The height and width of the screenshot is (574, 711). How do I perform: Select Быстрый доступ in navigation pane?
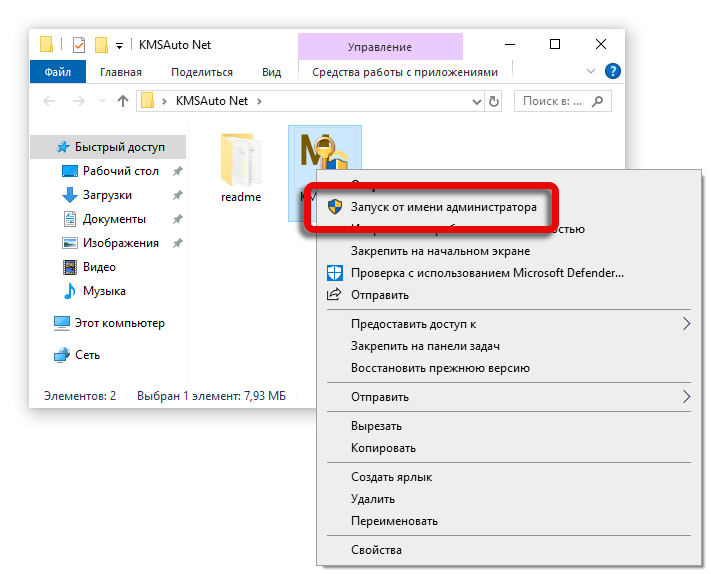pyautogui.click(x=108, y=147)
